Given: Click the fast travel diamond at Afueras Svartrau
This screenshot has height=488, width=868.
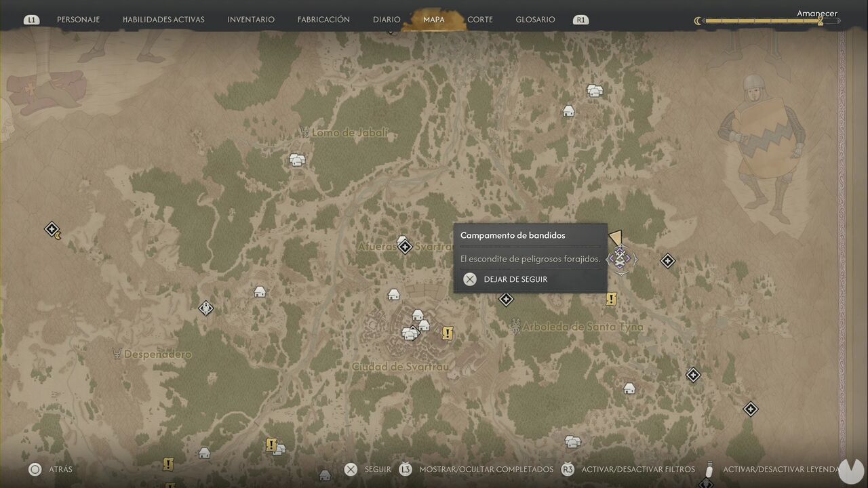Looking at the screenshot, I should pyautogui.click(x=406, y=247).
